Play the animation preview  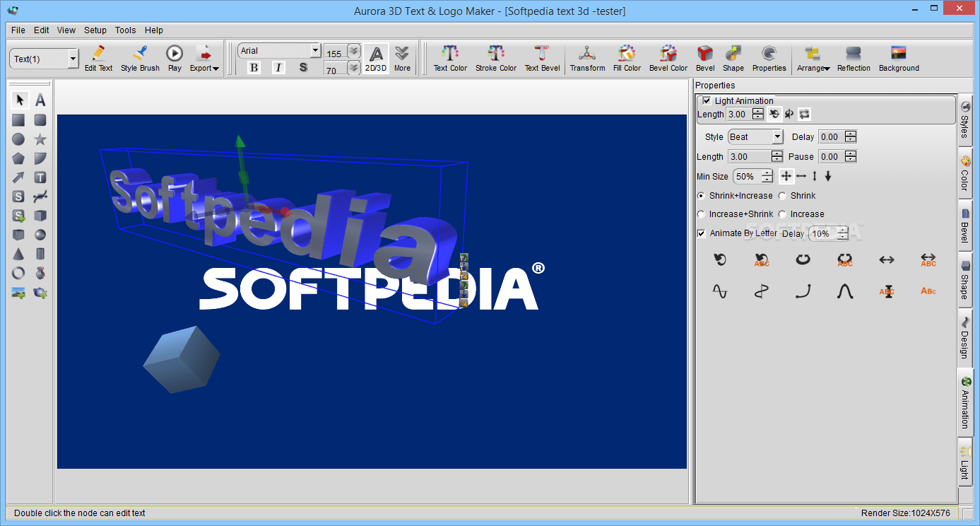(x=175, y=58)
